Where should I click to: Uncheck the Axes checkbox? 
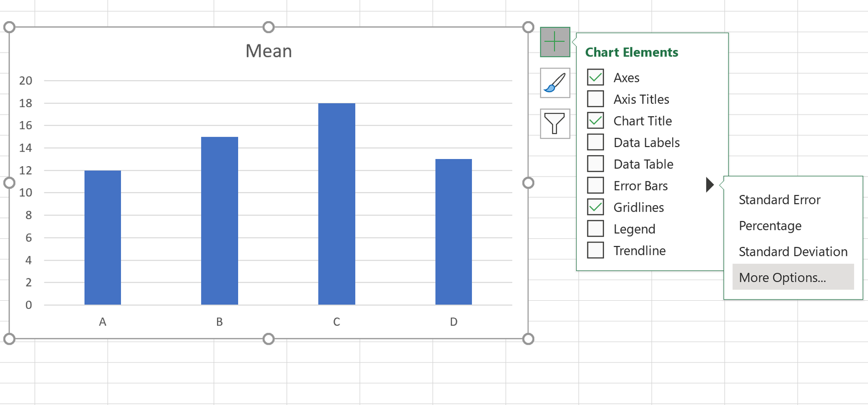[x=596, y=78]
